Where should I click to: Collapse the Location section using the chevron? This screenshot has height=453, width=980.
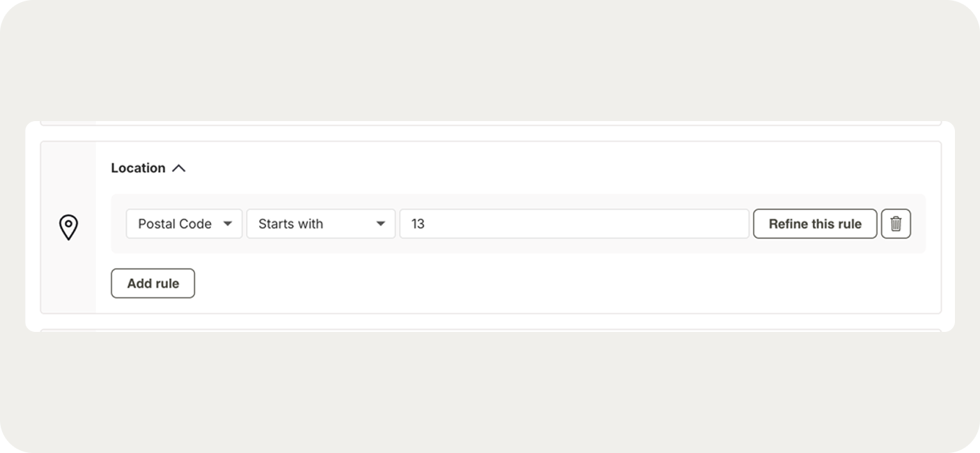pyautogui.click(x=178, y=168)
